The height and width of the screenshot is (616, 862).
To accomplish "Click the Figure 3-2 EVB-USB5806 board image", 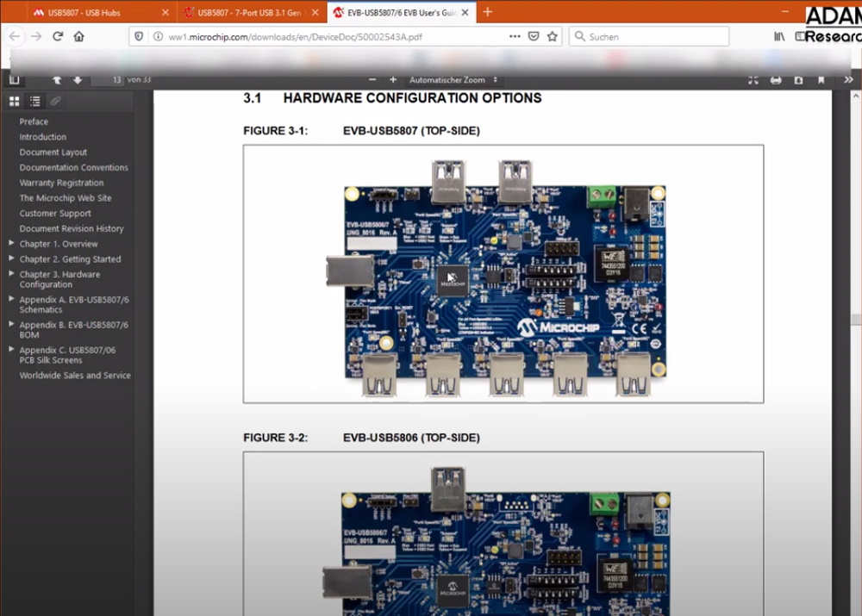I will 497,541.
